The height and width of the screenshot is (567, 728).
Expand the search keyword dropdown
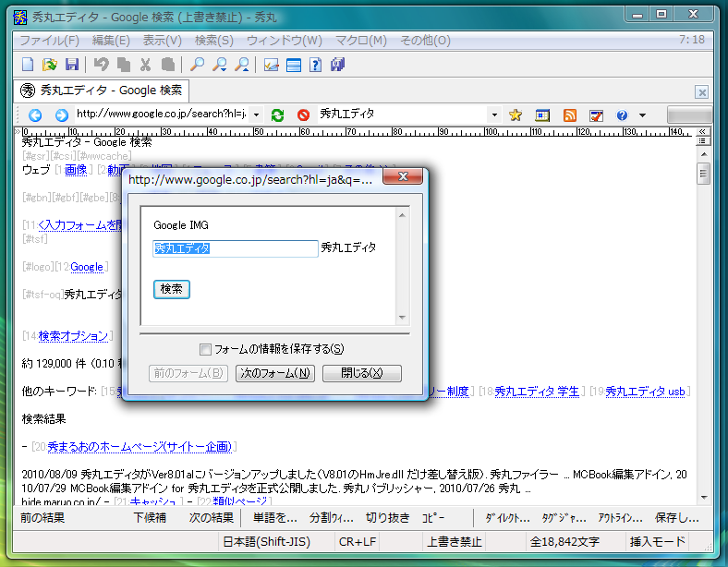point(494,115)
